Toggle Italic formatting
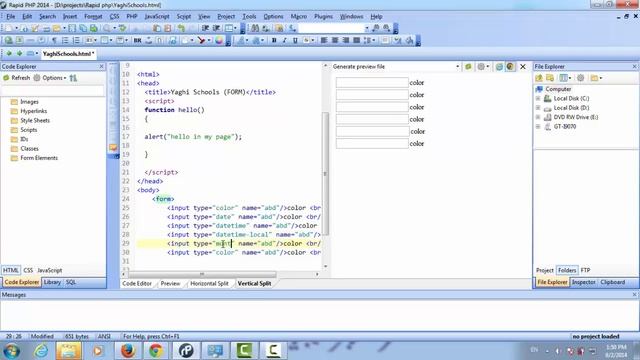Image resolution: width=640 pixels, height=360 pixels. 284,40
